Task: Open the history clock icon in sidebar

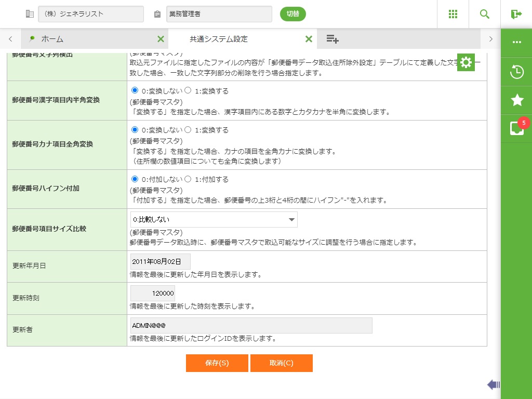Action: 517,72
